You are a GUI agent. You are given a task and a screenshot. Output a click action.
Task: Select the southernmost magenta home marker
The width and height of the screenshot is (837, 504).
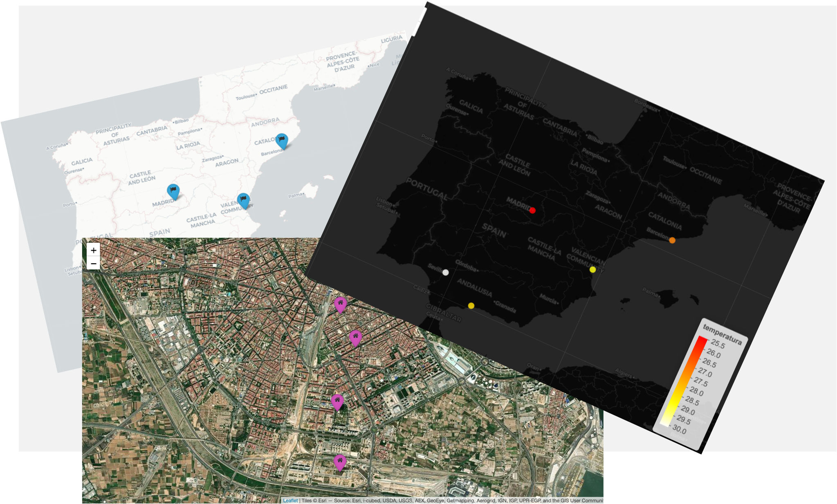(x=340, y=463)
